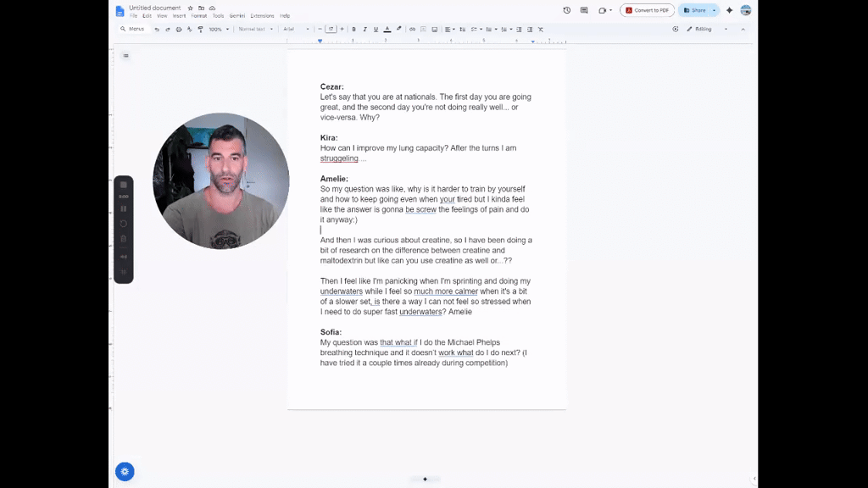
Task: Open the Arial font dropdown
Action: (x=296, y=30)
